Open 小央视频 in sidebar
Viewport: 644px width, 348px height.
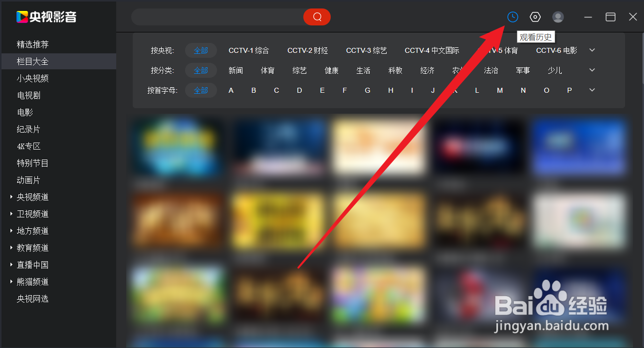[x=32, y=78]
